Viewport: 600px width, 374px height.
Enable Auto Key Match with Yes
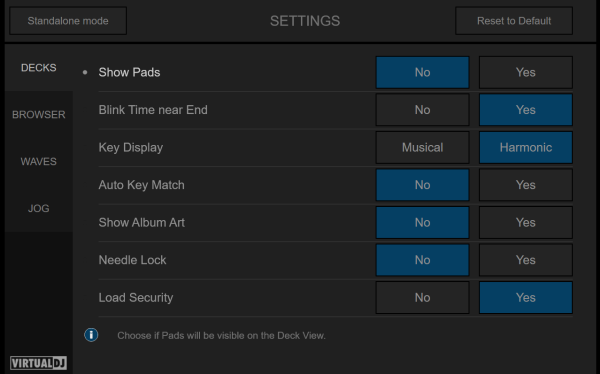[x=525, y=185]
